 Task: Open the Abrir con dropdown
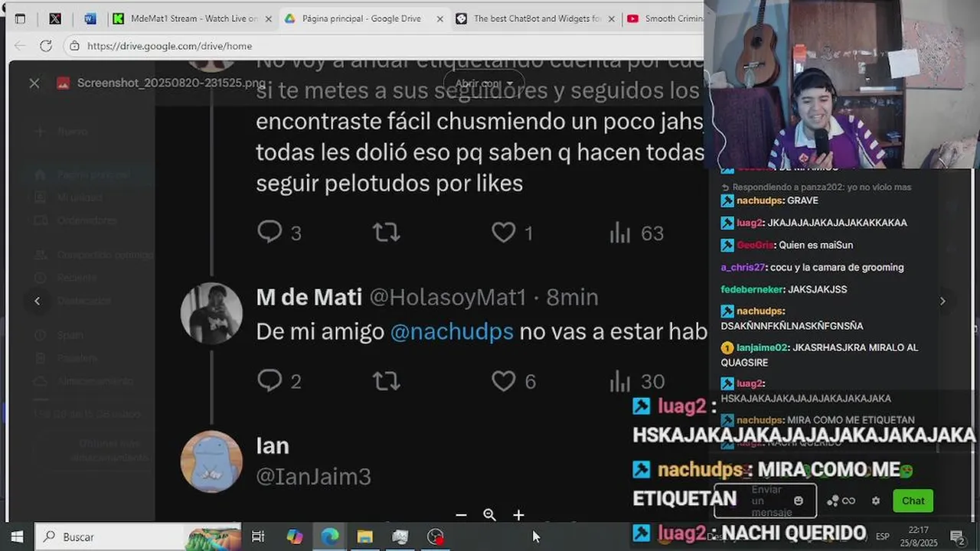tap(484, 83)
